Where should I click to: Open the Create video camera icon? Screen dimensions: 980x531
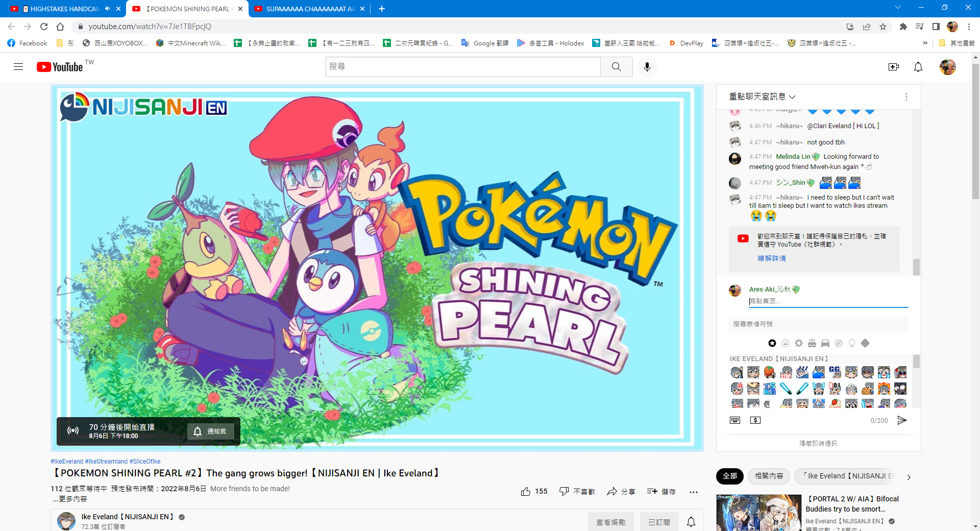pos(893,67)
